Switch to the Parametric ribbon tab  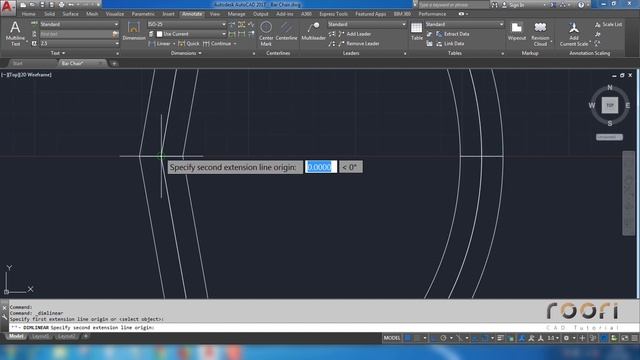pyautogui.click(x=143, y=14)
